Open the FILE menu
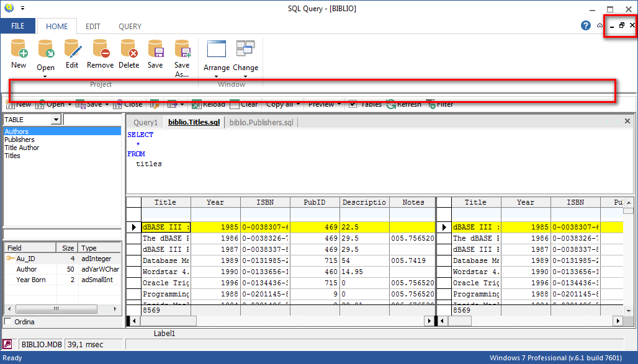The image size is (638, 364). tap(17, 26)
